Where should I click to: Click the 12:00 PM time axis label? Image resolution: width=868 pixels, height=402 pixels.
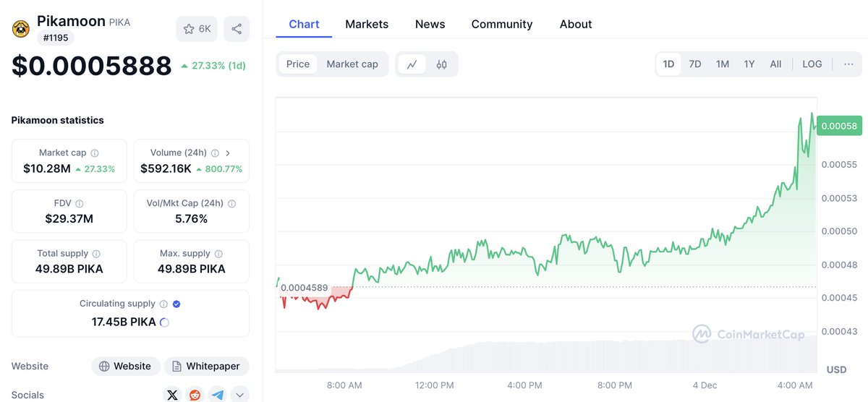click(435, 385)
